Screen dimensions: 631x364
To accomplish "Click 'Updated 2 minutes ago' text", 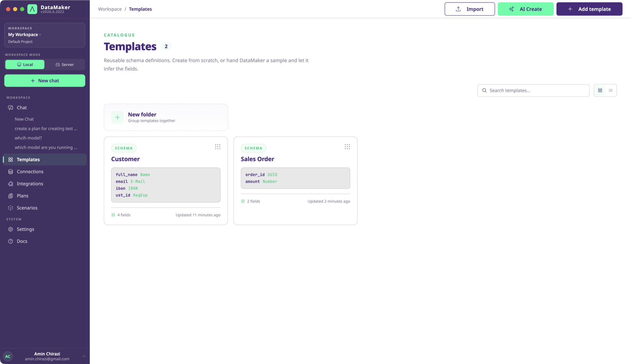I will coord(329,201).
